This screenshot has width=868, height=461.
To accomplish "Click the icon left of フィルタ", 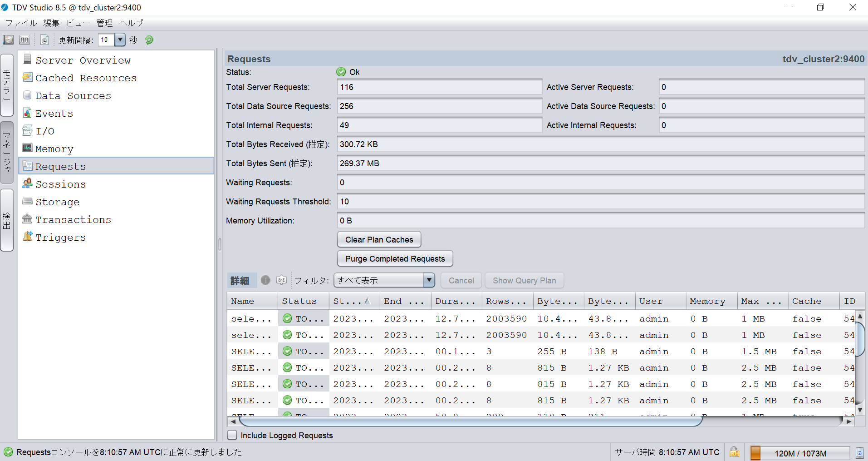I will (281, 280).
